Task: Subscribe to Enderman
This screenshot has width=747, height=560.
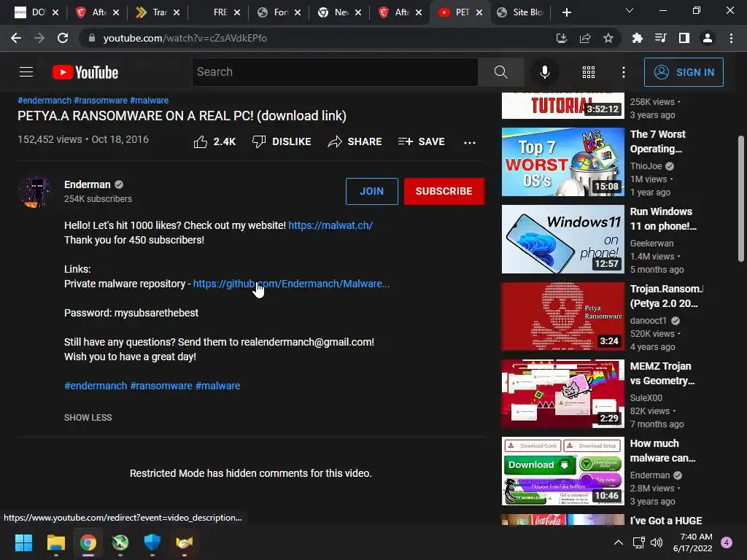Action: click(444, 192)
